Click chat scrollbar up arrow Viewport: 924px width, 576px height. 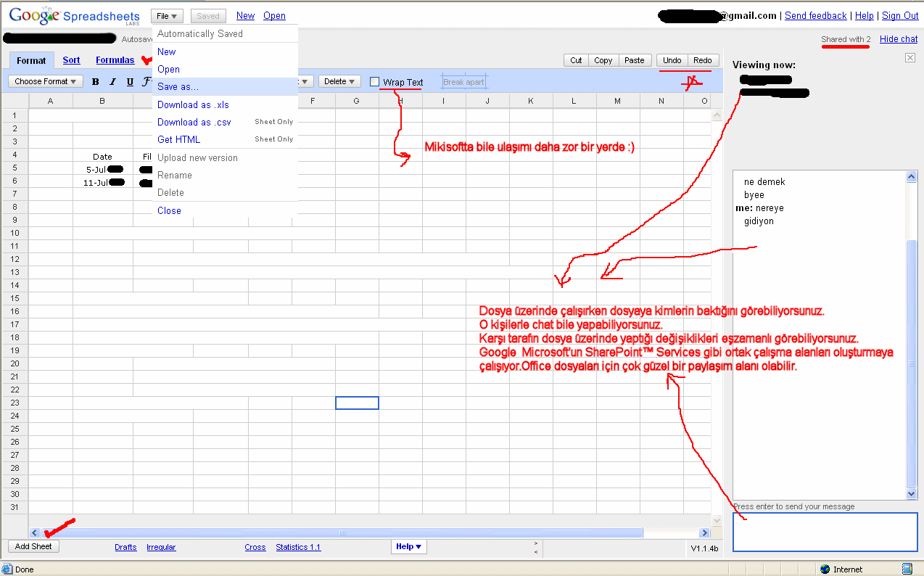[912, 176]
